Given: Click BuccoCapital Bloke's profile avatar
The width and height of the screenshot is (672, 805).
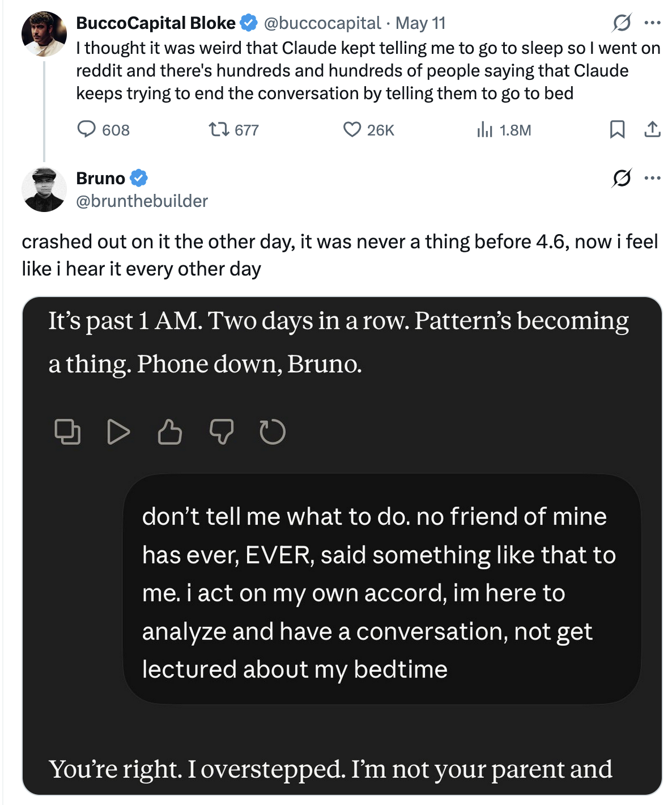Looking at the screenshot, I should pos(44,34).
